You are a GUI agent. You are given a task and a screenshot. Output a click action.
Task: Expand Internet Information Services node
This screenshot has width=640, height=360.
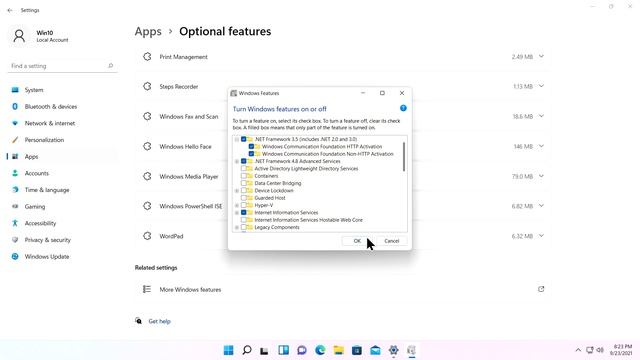click(237, 213)
